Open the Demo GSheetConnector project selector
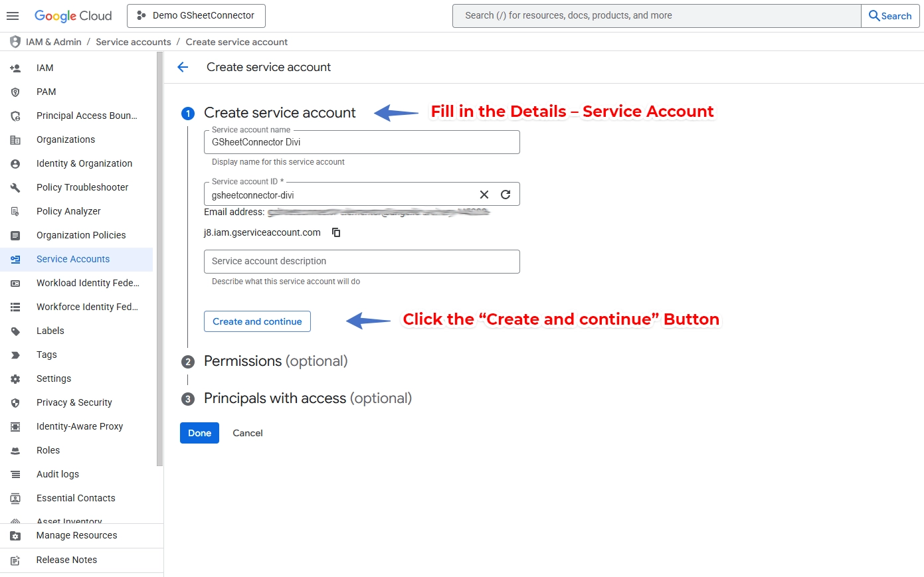 click(x=195, y=15)
